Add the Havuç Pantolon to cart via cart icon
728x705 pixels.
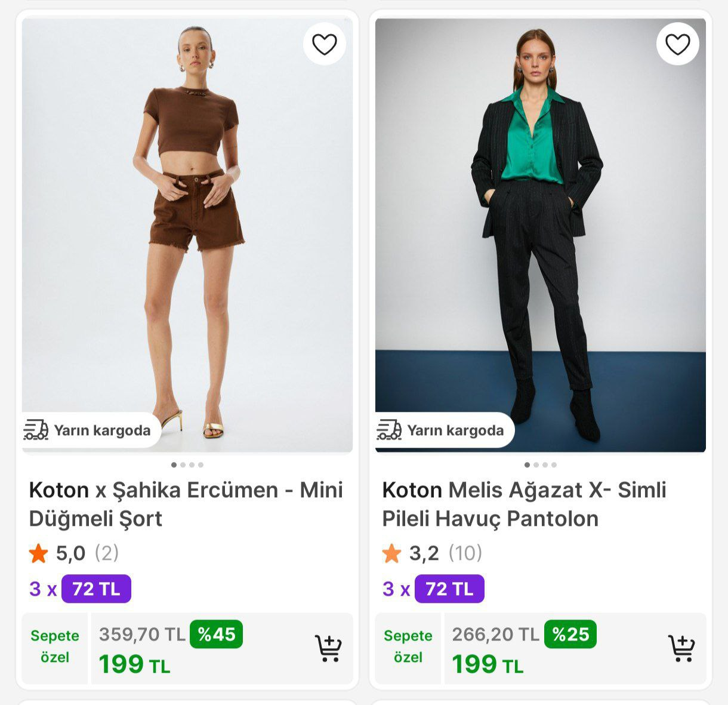click(682, 648)
